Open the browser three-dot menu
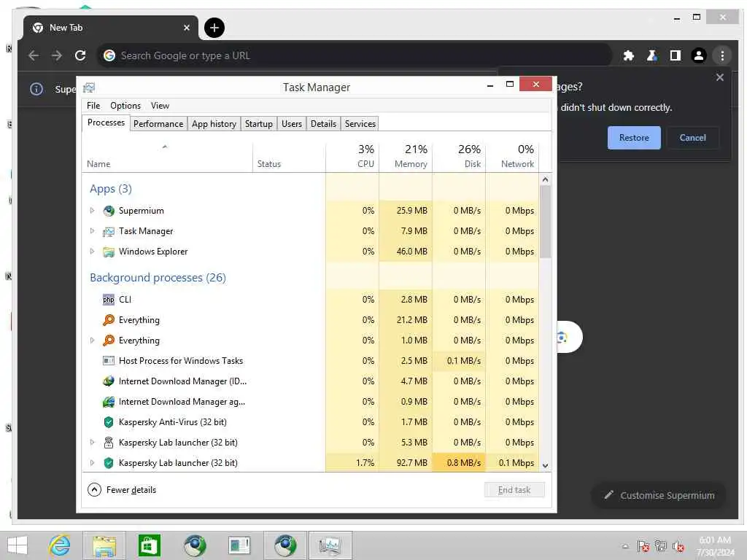This screenshot has width=747, height=560. [722, 55]
